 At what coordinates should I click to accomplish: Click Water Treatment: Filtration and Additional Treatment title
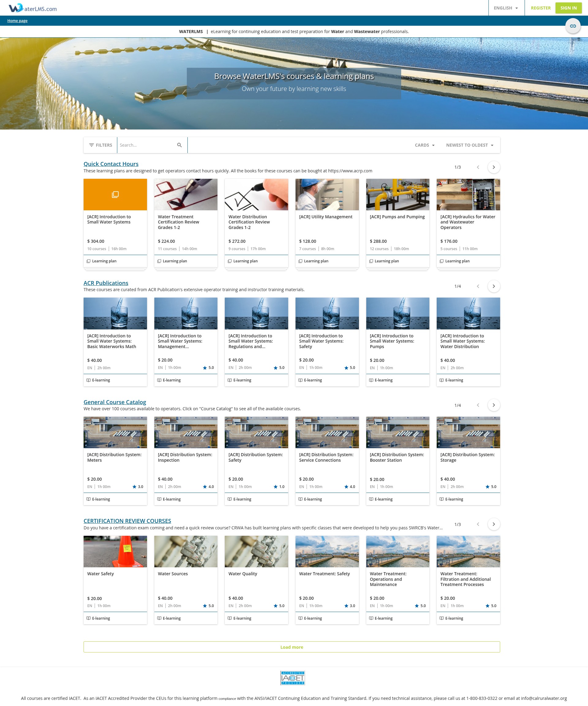466,579
